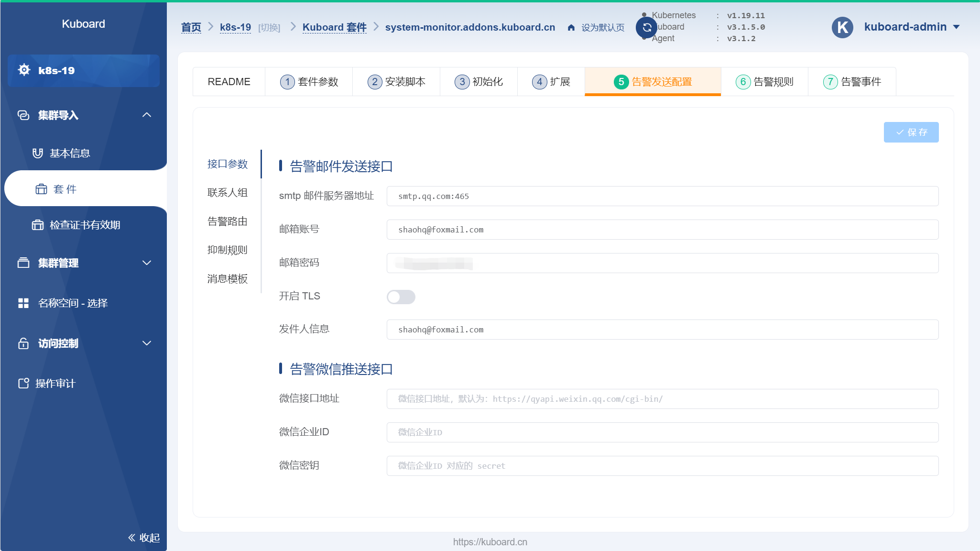Click the 保存 save button
Image resolution: width=980 pixels, height=551 pixels.
pos(911,132)
